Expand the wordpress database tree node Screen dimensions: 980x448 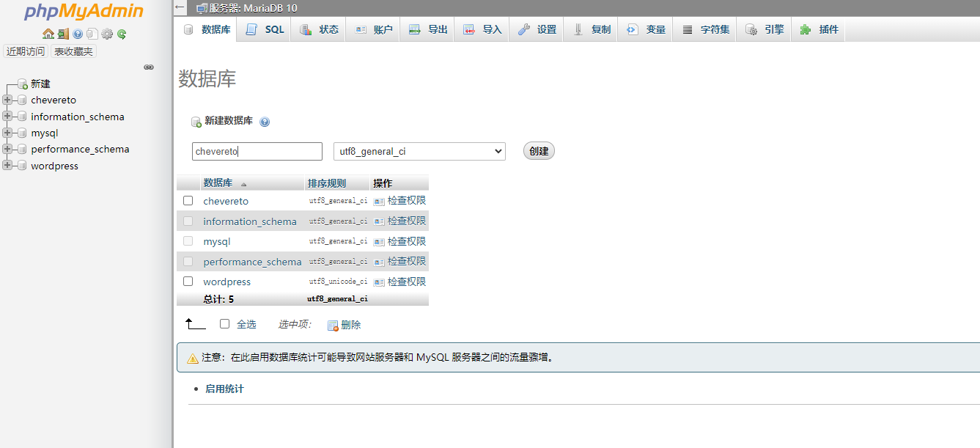[x=7, y=166]
